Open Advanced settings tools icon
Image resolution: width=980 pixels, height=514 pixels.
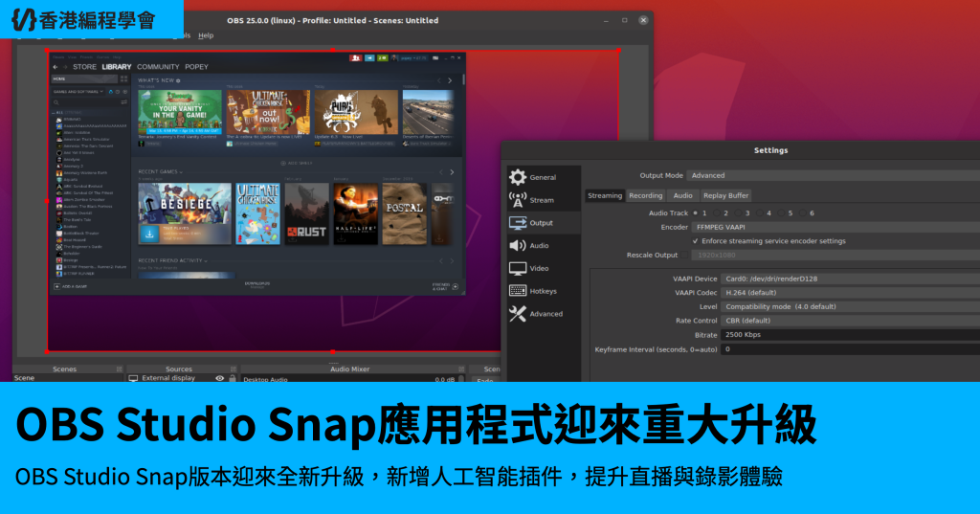tap(518, 313)
